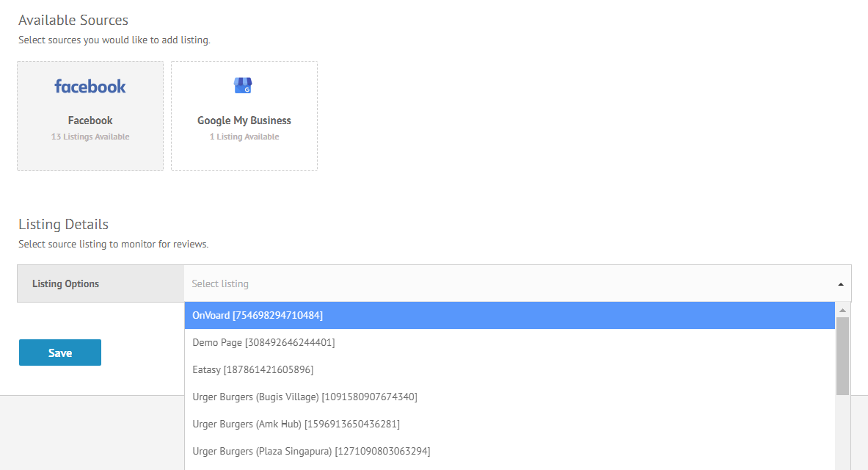Choose Eatasy [187861421605896] listing
Viewport: 868px width, 470px height.
point(509,369)
